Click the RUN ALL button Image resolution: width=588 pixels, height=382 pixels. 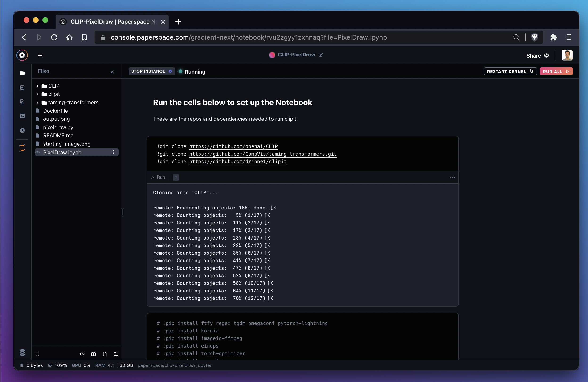[556, 71]
